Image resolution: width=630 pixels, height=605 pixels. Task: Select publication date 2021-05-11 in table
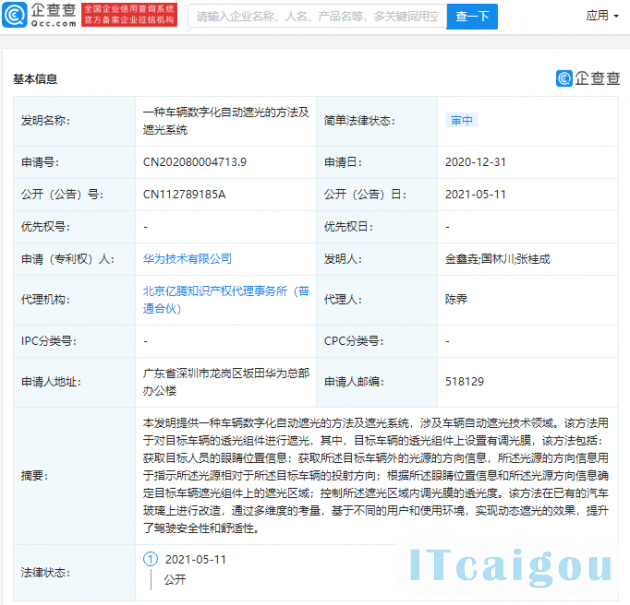click(x=475, y=194)
